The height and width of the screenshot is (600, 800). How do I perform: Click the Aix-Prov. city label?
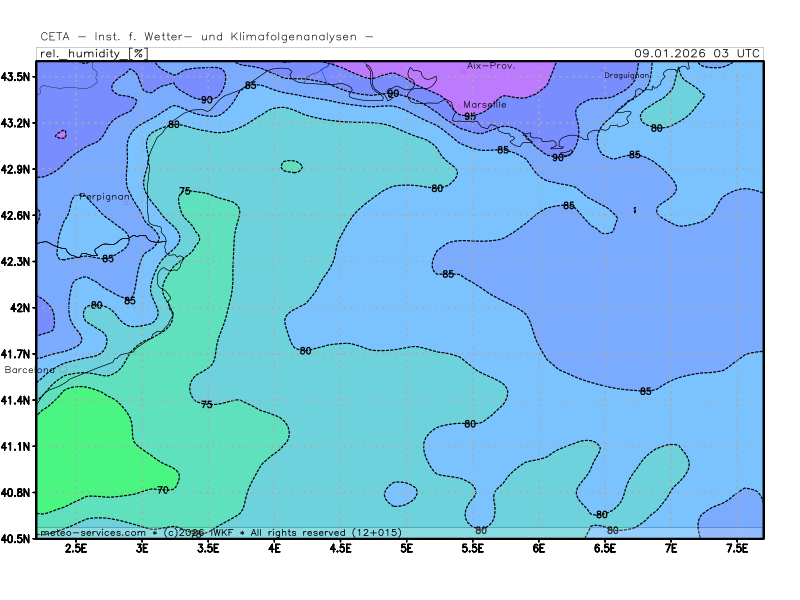491,66
